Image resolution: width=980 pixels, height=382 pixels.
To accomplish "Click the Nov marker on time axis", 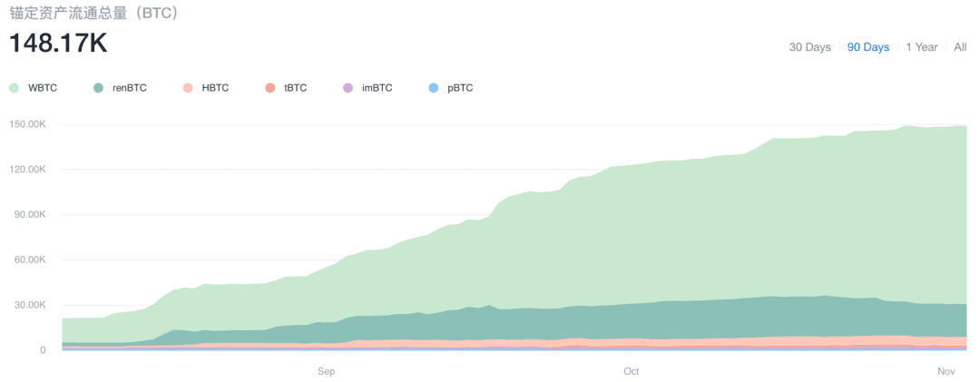I will tap(947, 371).
